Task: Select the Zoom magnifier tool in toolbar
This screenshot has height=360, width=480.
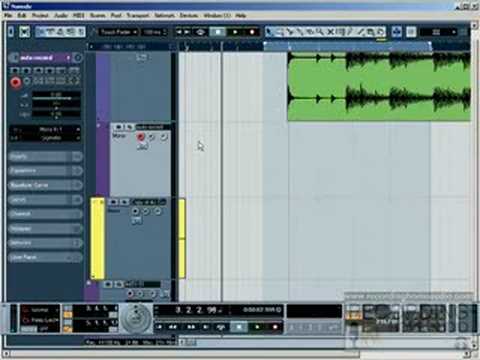Action: click(320, 32)
